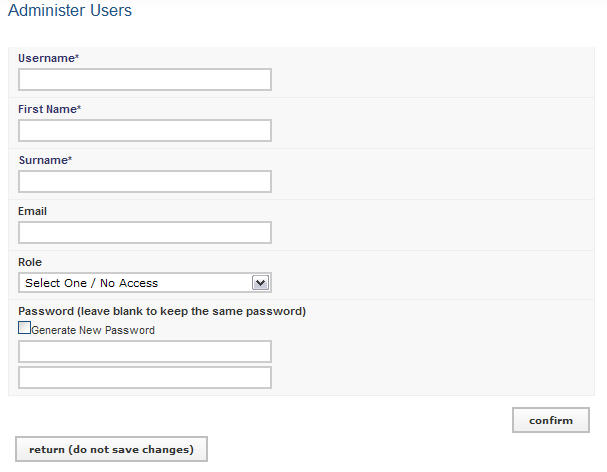The image size is (607, 472).
Task: Click into the Surname field
Action: point(145,182)
